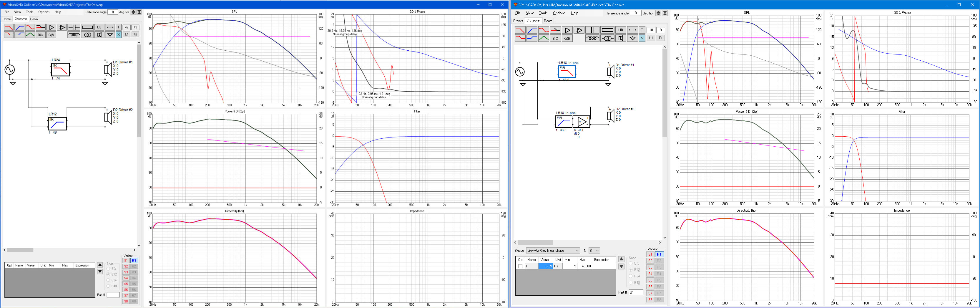This screenshot has height=308, width=980.
Task: Open Options menu in right window
Action: pos(559,13)
